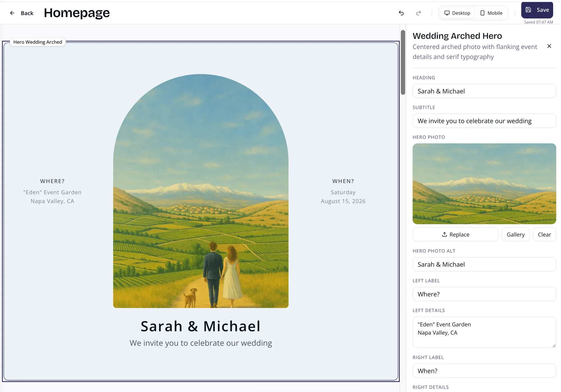Switch preview to Mobile view
The image size is (561, 392).
[491, 13]
